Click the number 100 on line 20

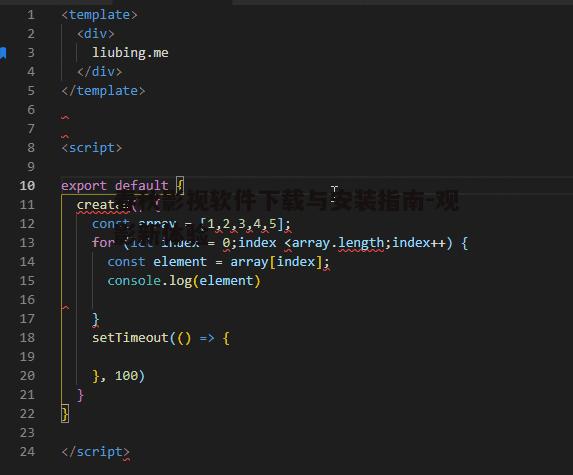[x=126, y=376]
